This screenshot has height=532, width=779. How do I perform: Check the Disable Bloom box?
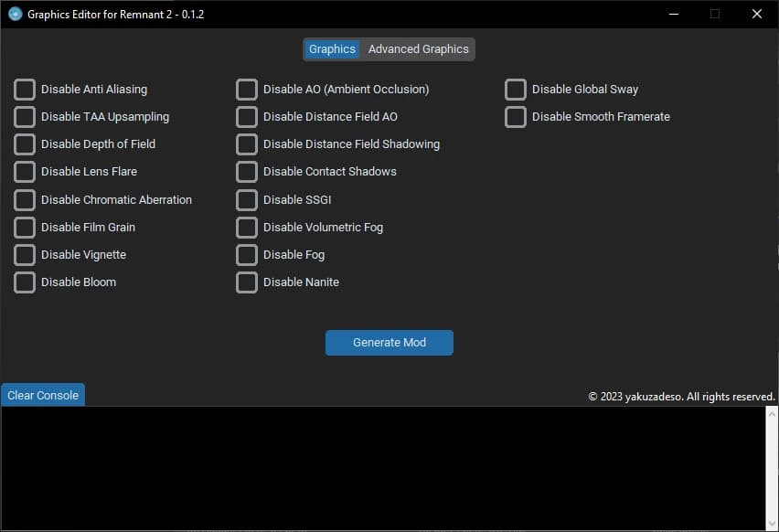[x=25, y=282]
